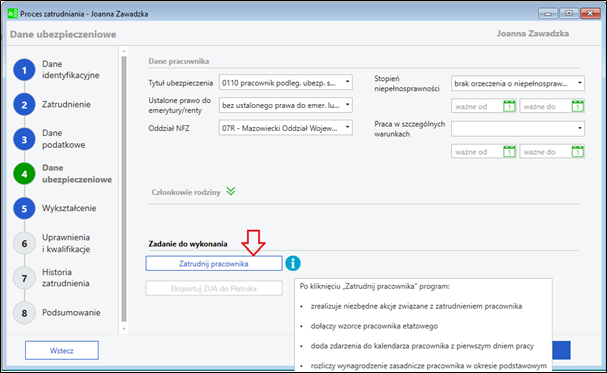Expand the Członkowie rodziny section
Screen dimensions: 607x373
coord(231,191)
